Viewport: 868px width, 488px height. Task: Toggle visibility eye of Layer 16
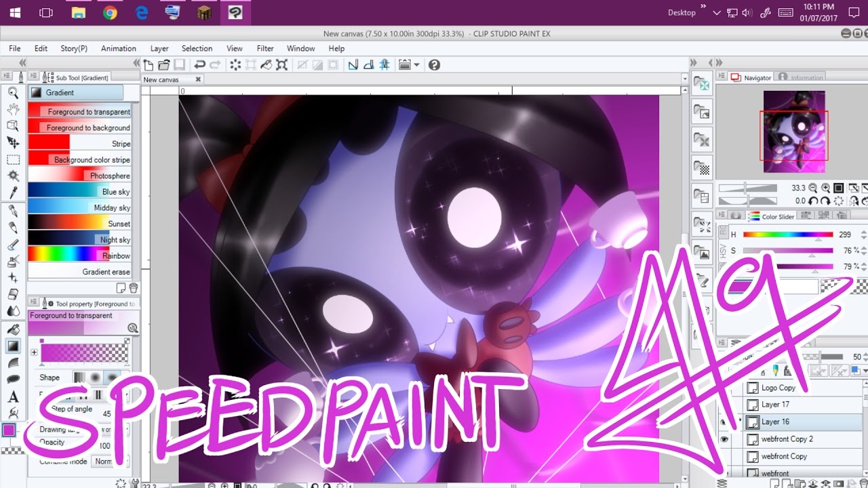(724, 422)
